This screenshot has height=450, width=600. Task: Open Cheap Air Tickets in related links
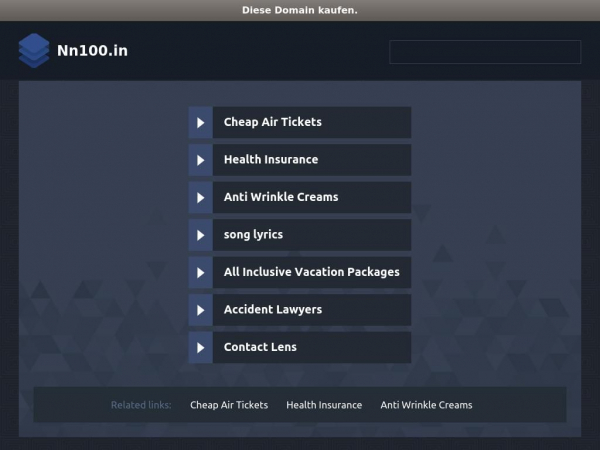click(229, 405)
